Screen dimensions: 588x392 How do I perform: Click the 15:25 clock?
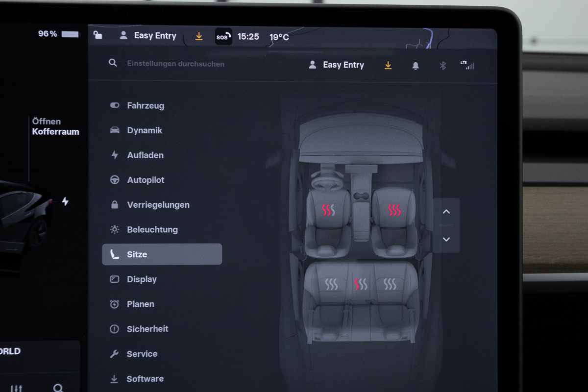coord(248,37)
